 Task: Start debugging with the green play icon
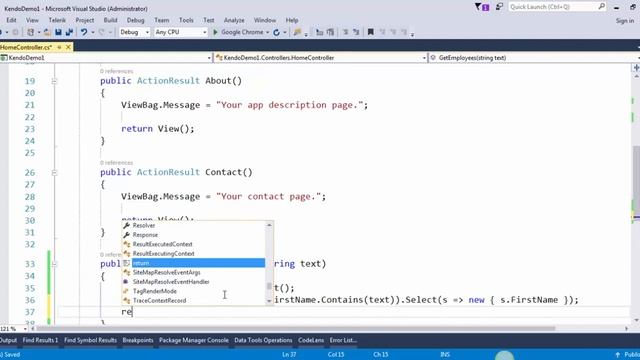click(x=215, y=32)
